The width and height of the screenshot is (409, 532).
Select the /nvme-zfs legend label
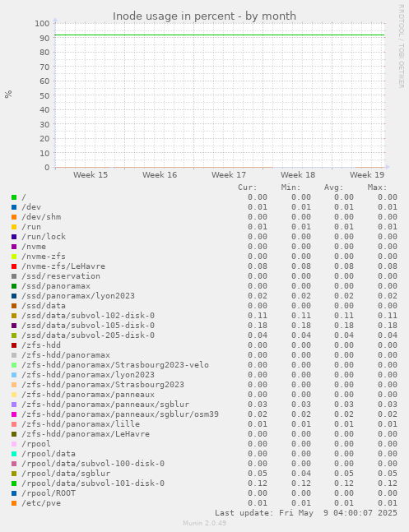(44, 257)
